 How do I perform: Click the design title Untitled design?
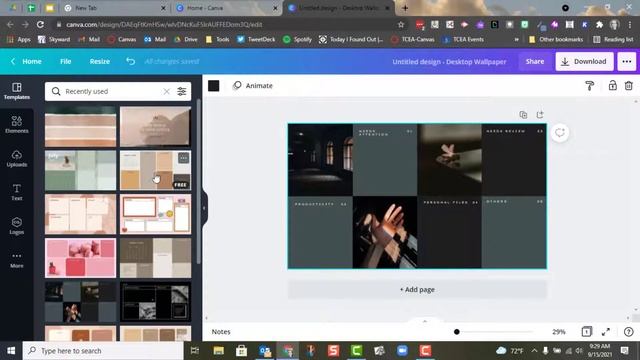click(x=449, y=62)
